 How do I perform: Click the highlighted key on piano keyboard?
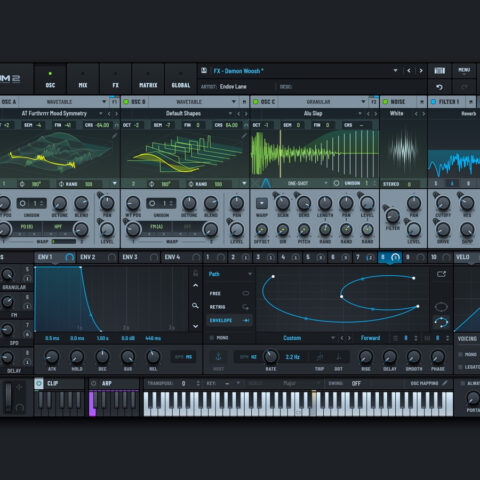pos(314,403)
